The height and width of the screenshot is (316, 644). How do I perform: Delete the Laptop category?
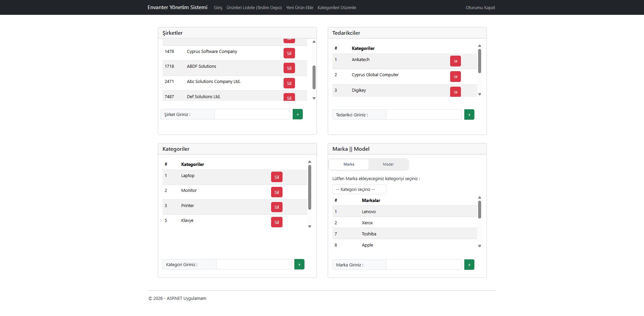pos(276,177)
